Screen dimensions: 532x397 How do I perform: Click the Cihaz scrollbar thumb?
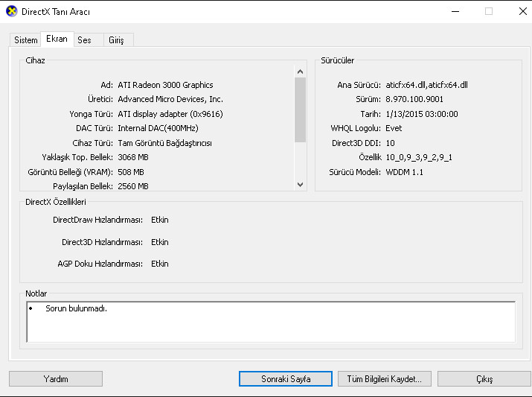tap(300, 109)
